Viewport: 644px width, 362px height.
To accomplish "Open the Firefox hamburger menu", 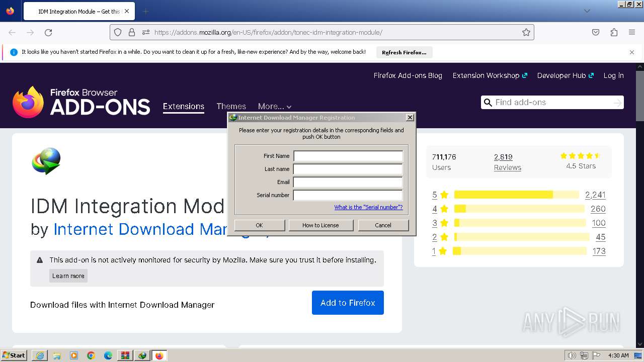I will pos(632,32).
